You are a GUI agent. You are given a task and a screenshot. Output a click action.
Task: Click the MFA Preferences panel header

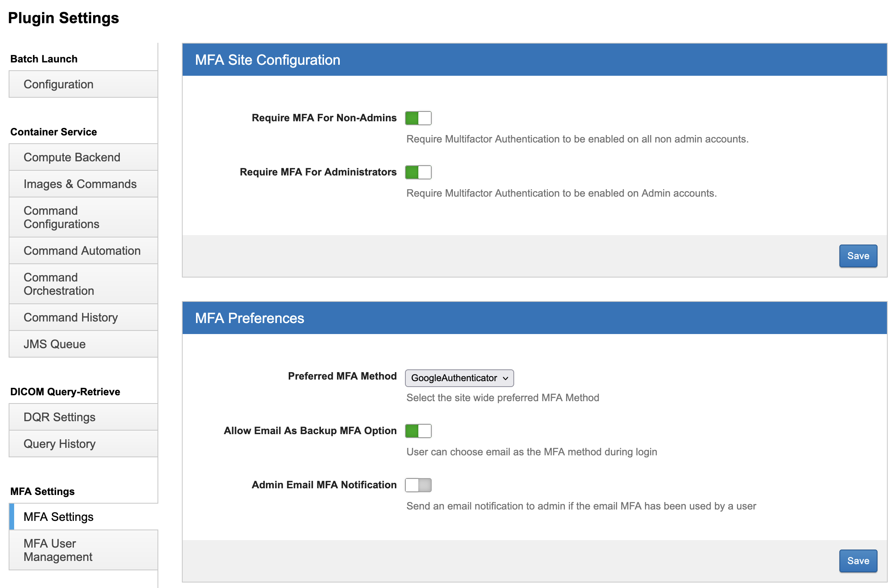pos(534,318)
